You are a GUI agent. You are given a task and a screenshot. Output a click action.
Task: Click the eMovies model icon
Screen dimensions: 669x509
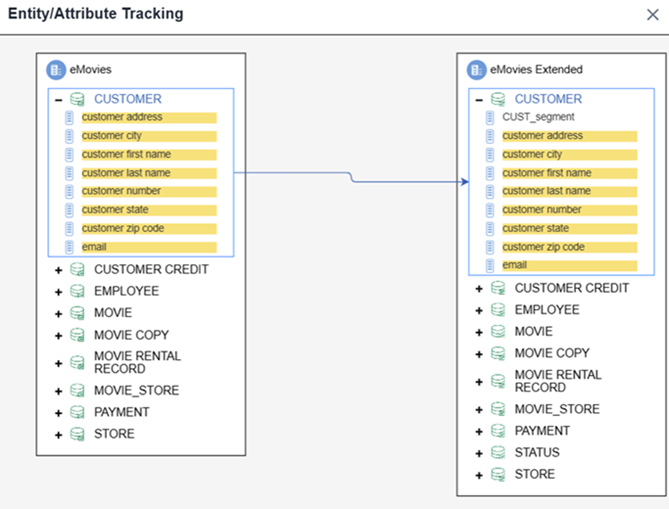click(x=56, y=70)
